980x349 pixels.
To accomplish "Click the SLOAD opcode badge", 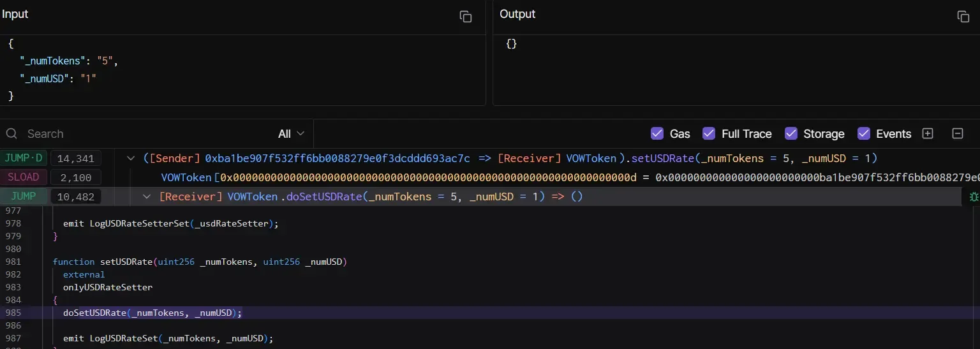I will click(x=23, y=177).
